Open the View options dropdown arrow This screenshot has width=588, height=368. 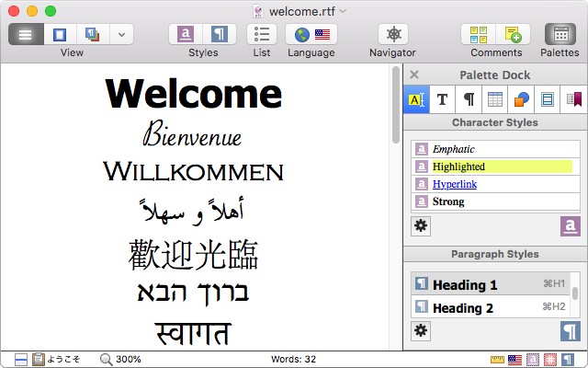[x=121, y=35]
